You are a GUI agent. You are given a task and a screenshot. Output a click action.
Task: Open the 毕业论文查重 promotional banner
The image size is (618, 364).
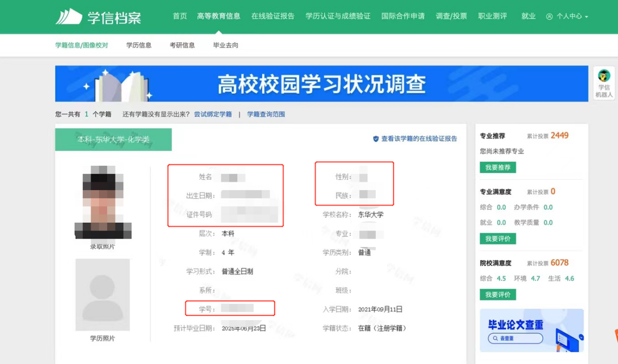(x=532, y=330)
